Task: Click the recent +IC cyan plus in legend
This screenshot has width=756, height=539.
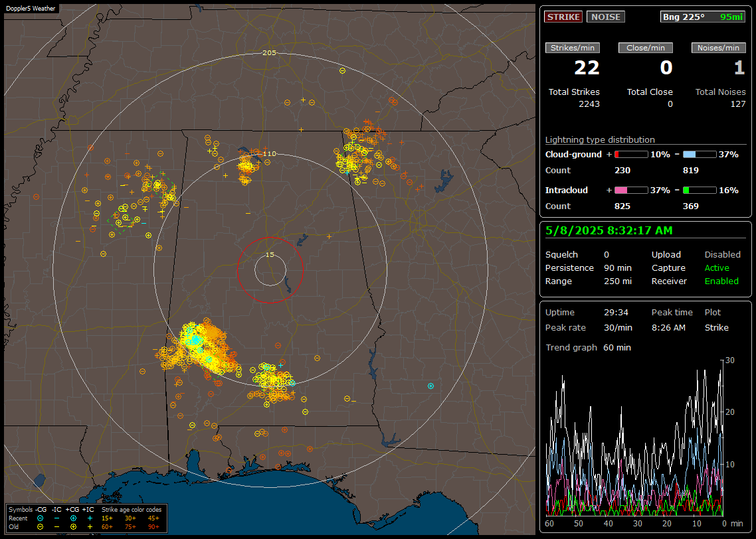Action: coord(90,518)
